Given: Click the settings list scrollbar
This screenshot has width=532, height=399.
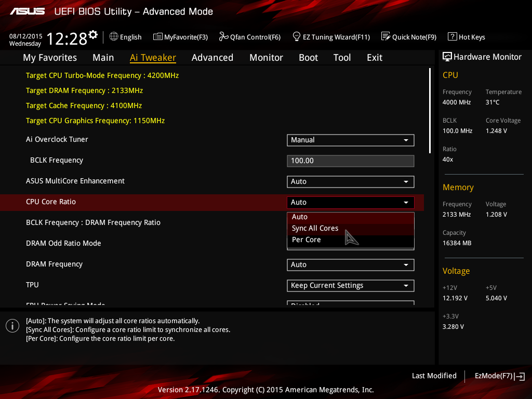Looking at the screenshot, I should point(430,111).
